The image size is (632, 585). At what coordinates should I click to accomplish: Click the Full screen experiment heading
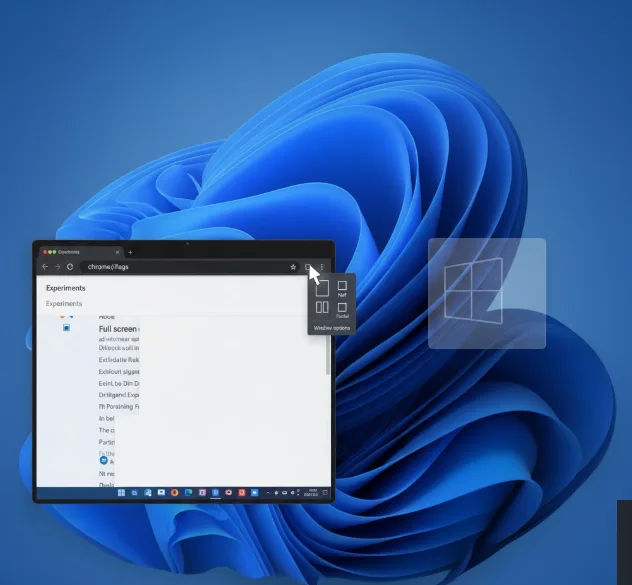click(x=118, y=329)
